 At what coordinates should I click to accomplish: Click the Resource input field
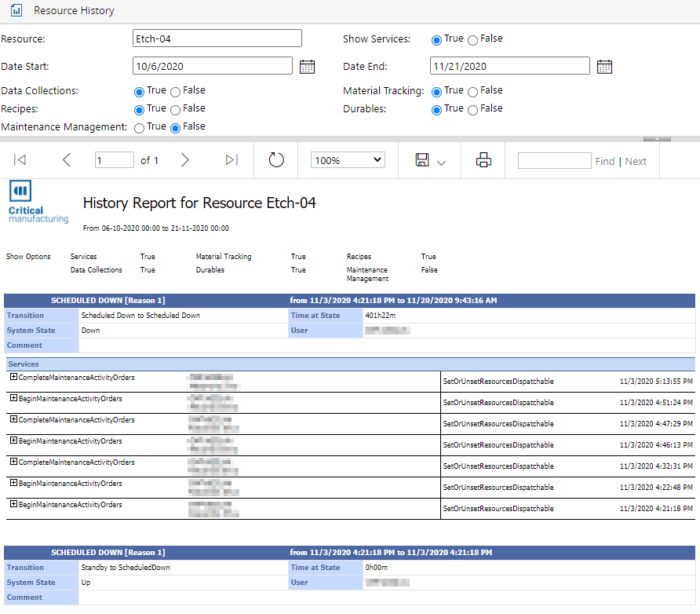pyautogui.click(x=217, y=38)
